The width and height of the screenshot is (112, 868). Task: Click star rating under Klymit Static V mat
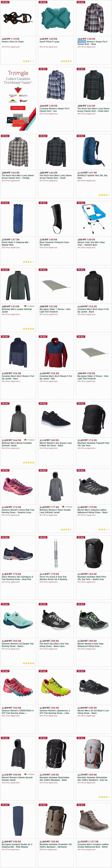point(28,262)
